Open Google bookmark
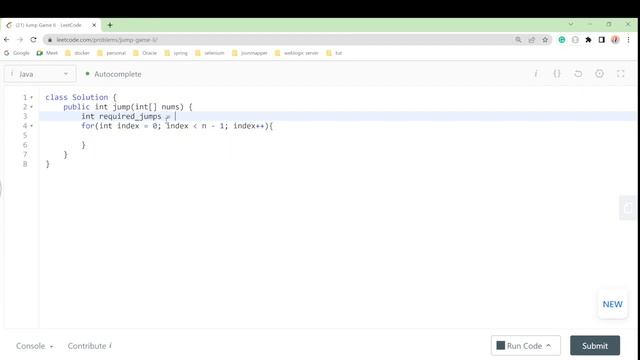This screenshot has width=640, height=360. click(17, 53)
